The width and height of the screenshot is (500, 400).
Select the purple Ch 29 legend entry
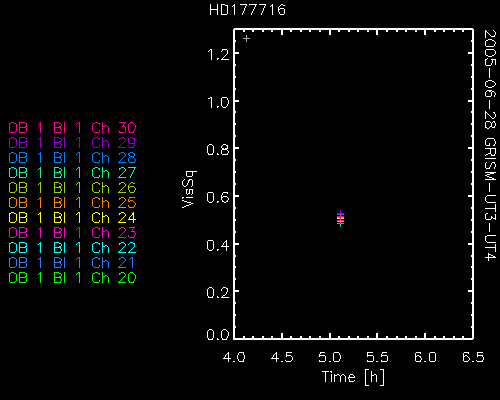(x=72, y=143)
